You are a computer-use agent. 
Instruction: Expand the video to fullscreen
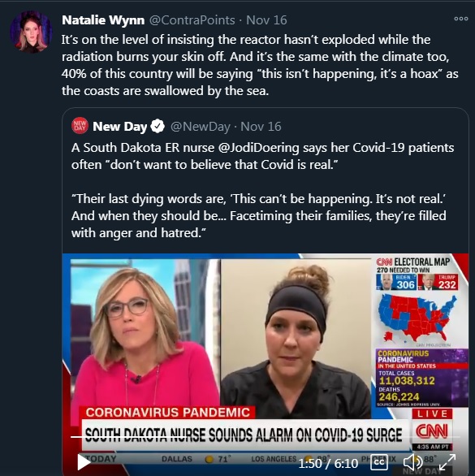447,462
